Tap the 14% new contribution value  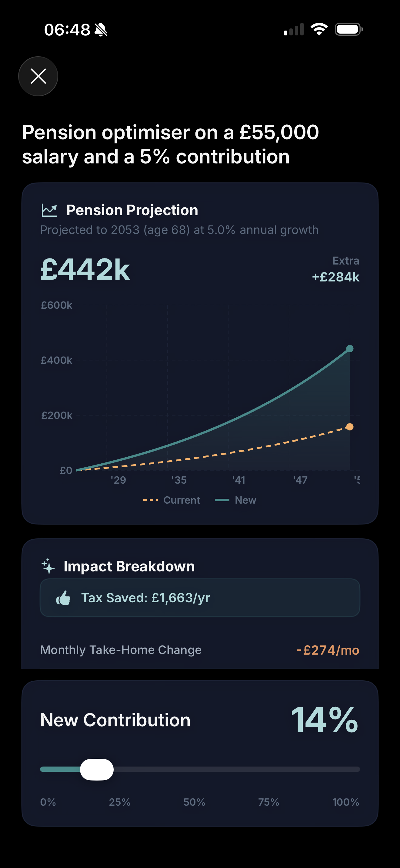[x=324, y=720]
